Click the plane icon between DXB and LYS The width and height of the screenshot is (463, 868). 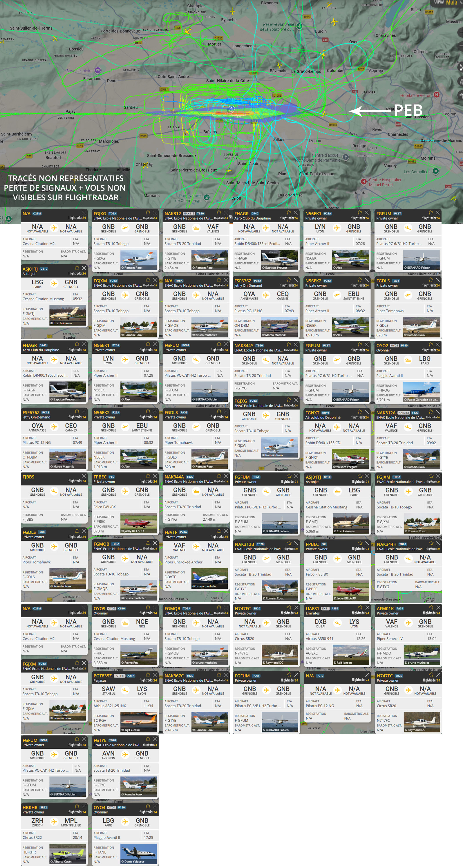337,622
